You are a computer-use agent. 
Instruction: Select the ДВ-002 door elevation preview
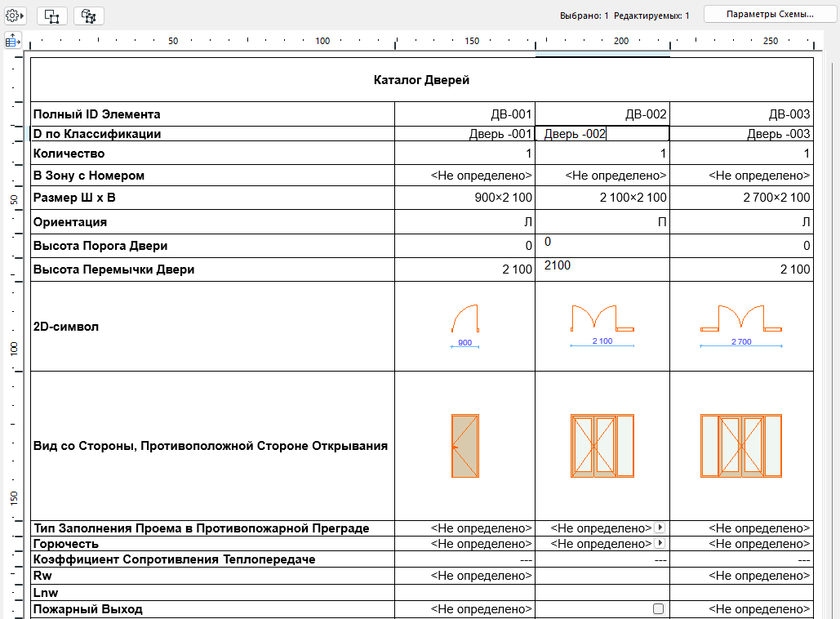coord(602,446)
